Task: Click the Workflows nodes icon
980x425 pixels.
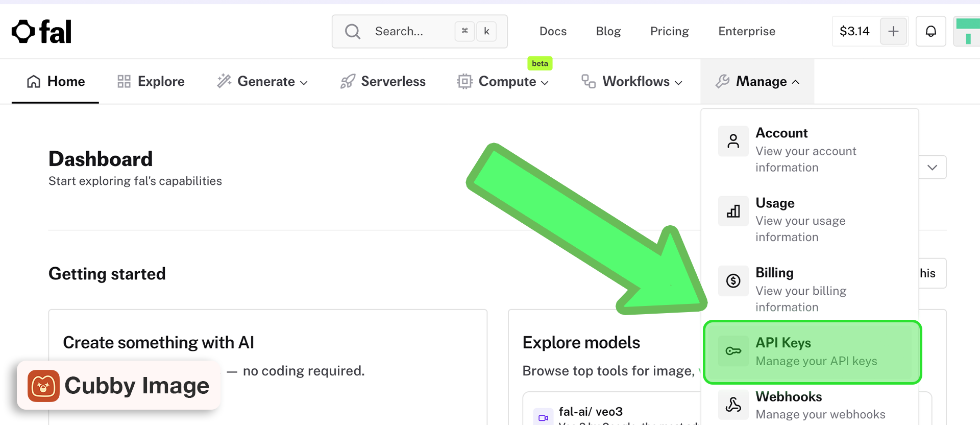Action: click(x=589, y=82)
